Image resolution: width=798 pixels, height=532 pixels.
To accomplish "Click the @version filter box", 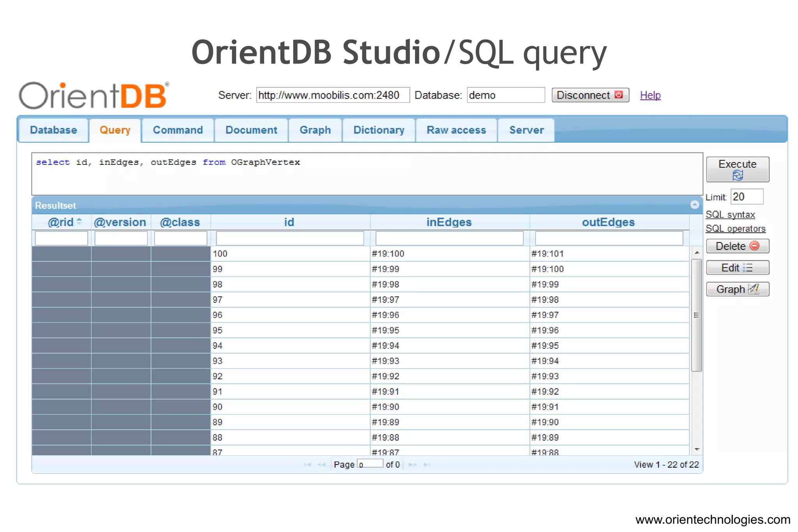I will (x=121, y=238).
